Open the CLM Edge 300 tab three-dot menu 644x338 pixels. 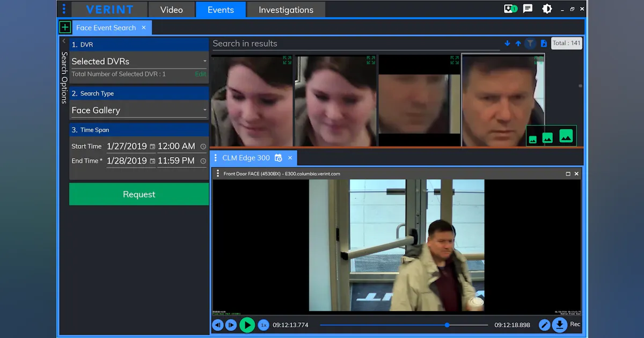(216, 158)
